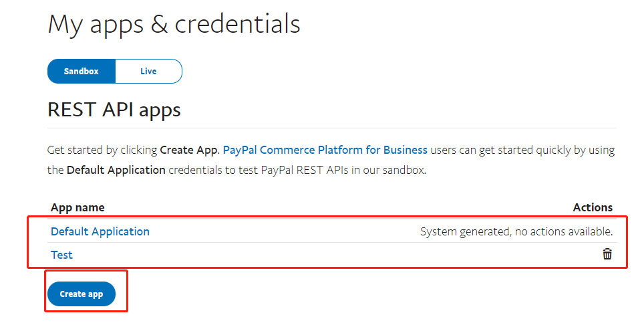Click the System generated, no actions available text

pos(516,232)
